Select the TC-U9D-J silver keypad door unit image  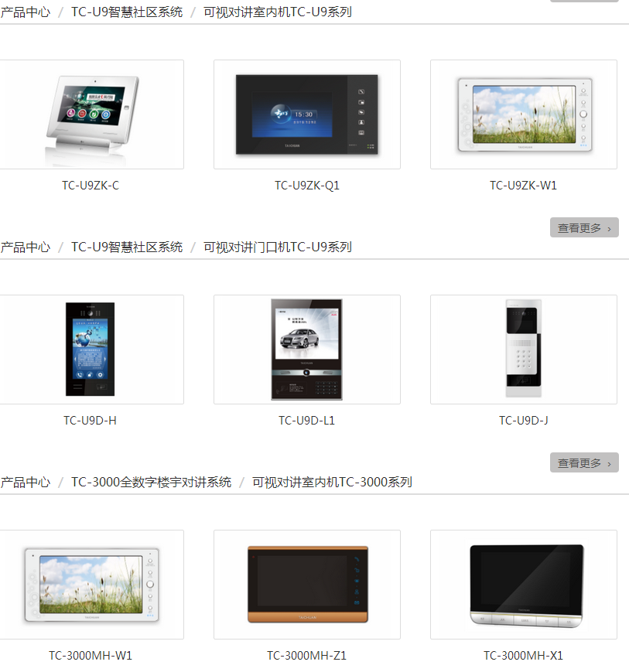pyautogui.click(x=524, y=350)
